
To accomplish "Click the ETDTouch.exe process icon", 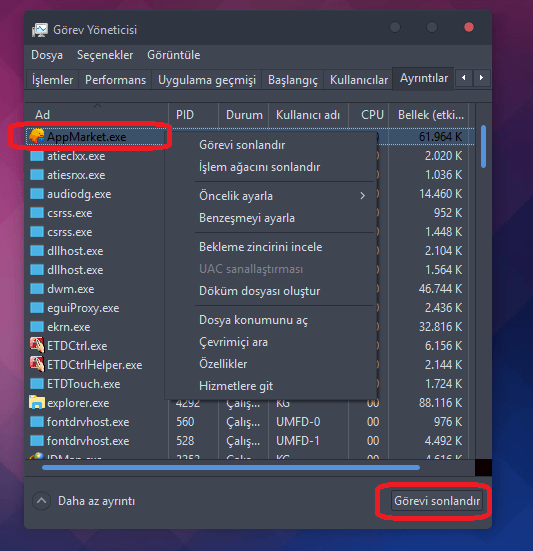I will click(x=37, y=383).
